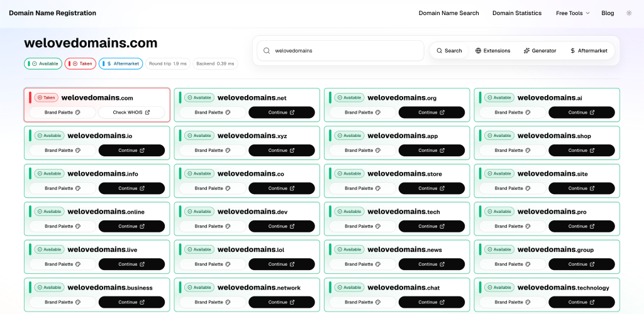The image size is (644, 314).
Task: Toggle the Aftermarket filter chip
Action: click(121, 63)
